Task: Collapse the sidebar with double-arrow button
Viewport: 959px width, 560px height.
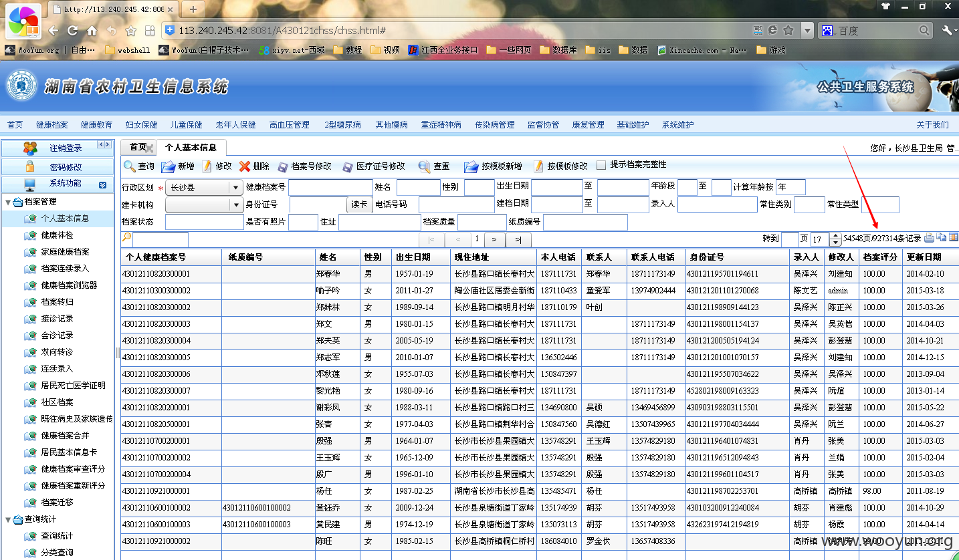Action: tap(104, 144)
